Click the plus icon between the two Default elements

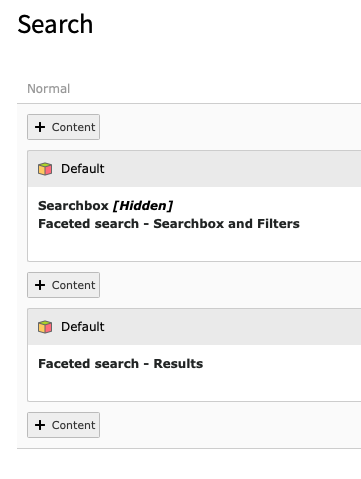40,285
